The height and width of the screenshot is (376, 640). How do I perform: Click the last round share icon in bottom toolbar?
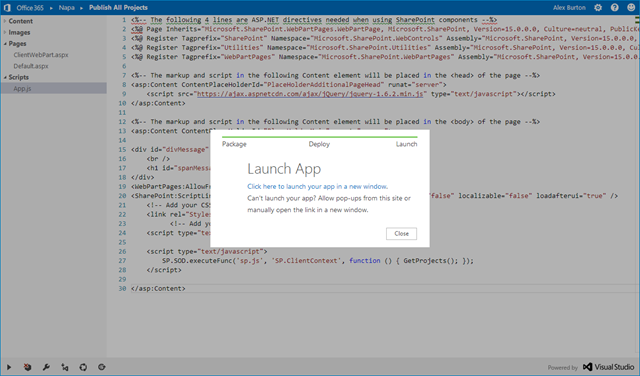point(102,367)
